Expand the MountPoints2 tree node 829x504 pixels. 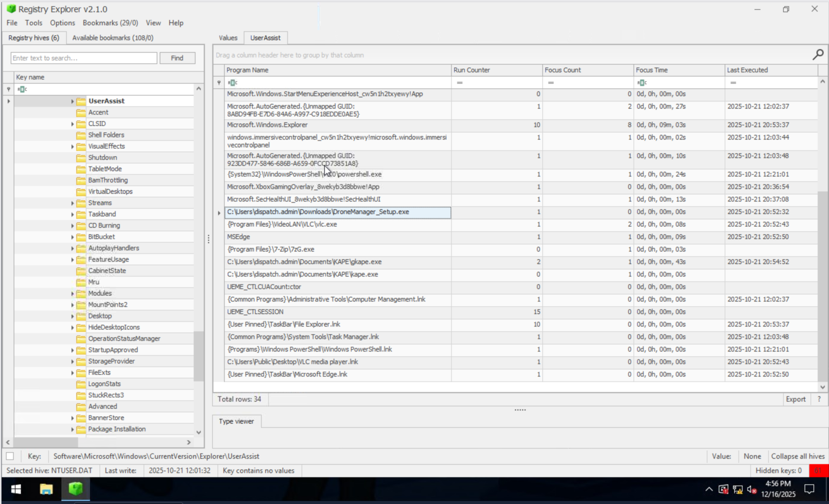(72, 305)
